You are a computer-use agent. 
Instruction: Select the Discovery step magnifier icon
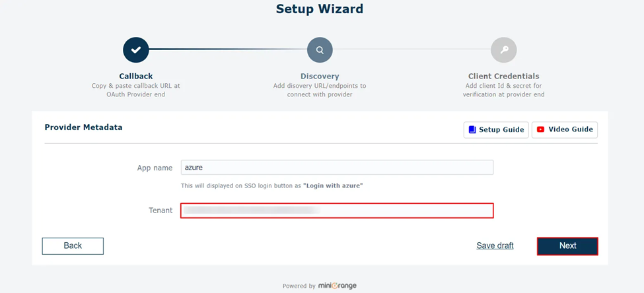coord(320,50)
